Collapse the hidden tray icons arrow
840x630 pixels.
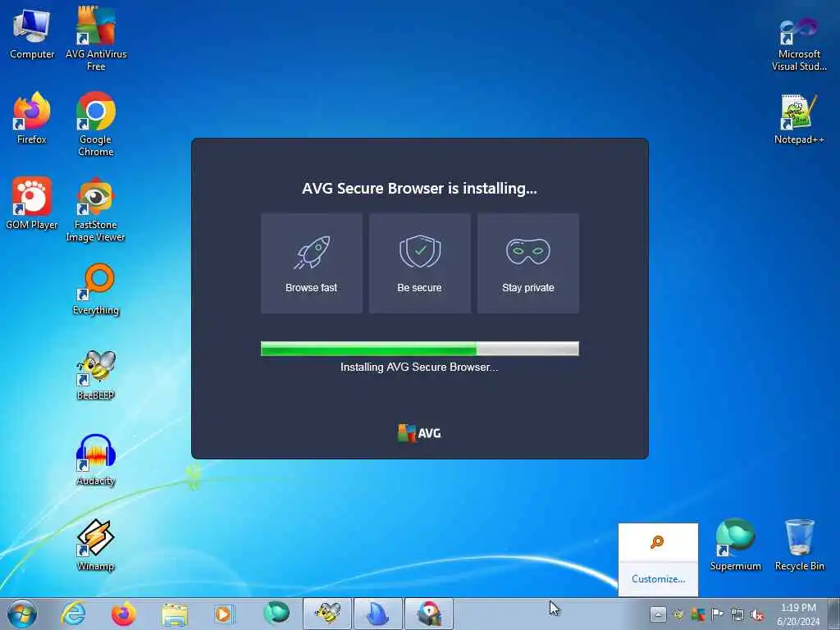659,614
